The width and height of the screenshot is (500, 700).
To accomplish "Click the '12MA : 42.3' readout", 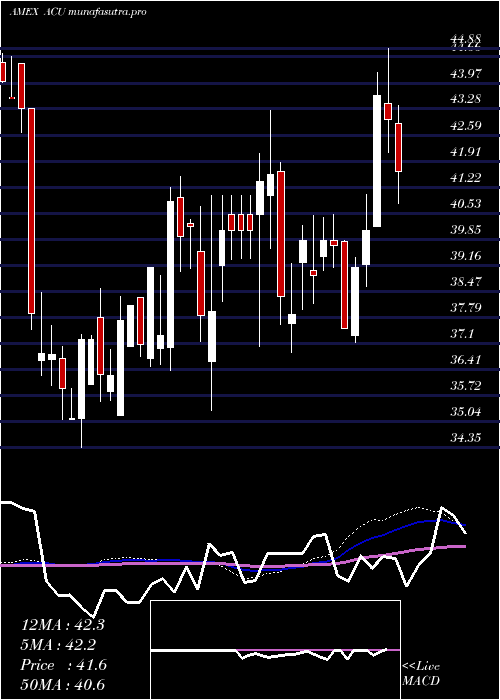I will point(63,625).
